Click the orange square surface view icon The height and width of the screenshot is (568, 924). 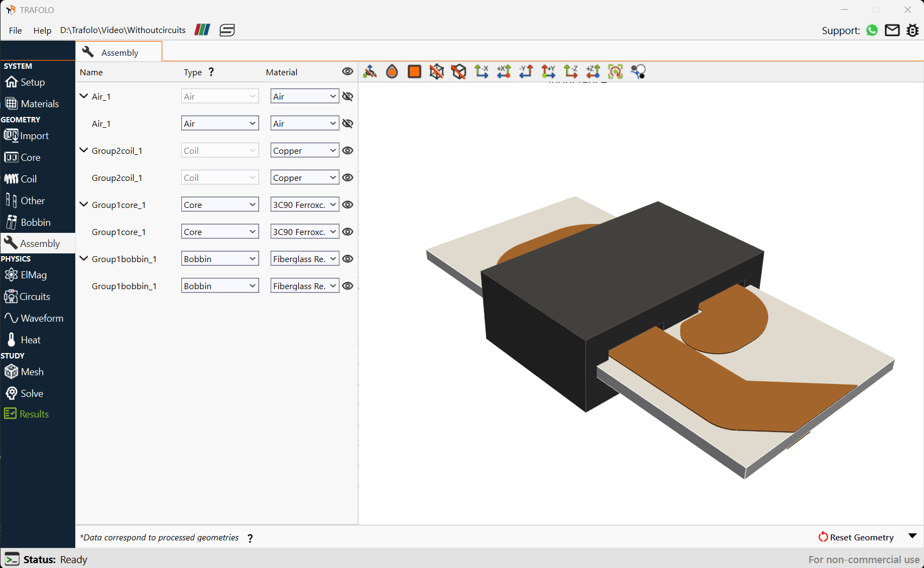(x=414, y=71)
